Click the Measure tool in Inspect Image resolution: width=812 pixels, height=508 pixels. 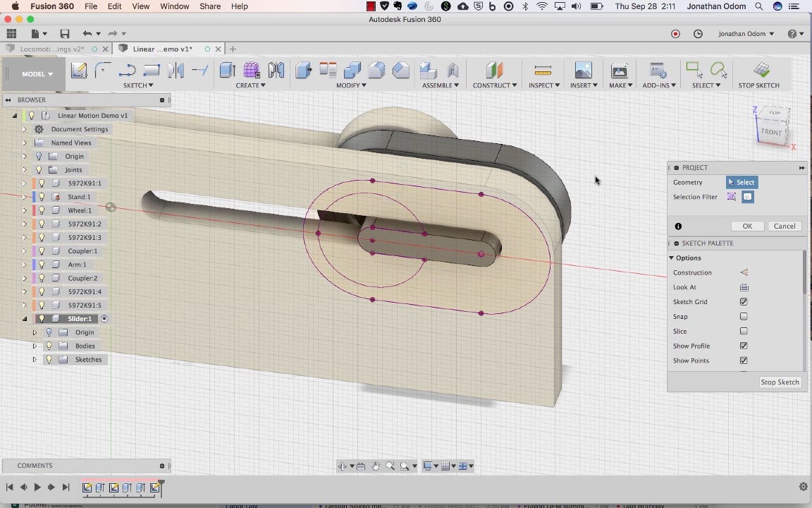tap(543, 71)
